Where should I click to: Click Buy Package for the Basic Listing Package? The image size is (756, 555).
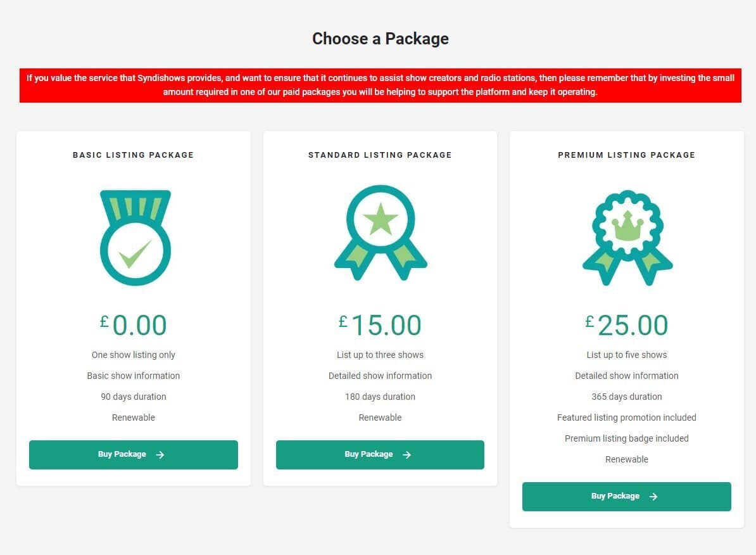(x=133, y=454)
